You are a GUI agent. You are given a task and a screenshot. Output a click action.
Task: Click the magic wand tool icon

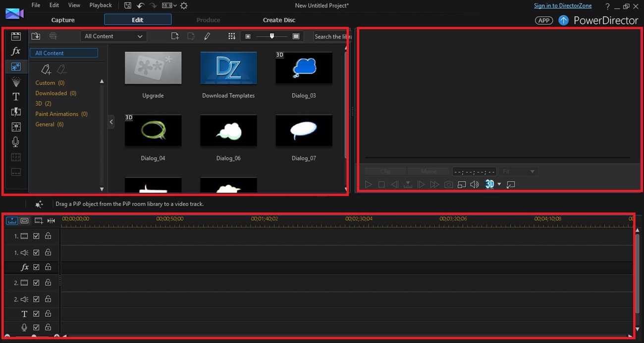(x=39, y=204)
